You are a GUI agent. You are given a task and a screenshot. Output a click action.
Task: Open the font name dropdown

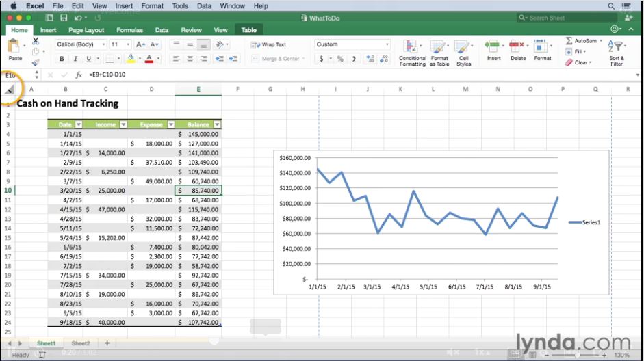tap(103, 44)
